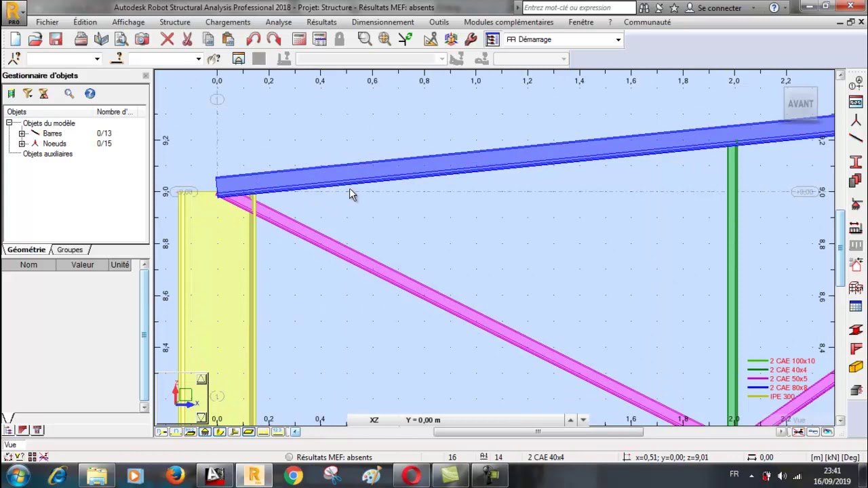The height and width of the screenshot is (488, 868).
Task: Open the Démarrage layout dropdown
Action: 563,39
